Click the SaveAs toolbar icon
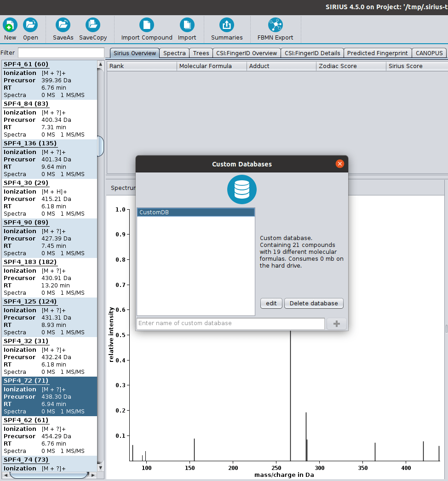448x481 pixels. pyautogui.click(x=63, y=25)
